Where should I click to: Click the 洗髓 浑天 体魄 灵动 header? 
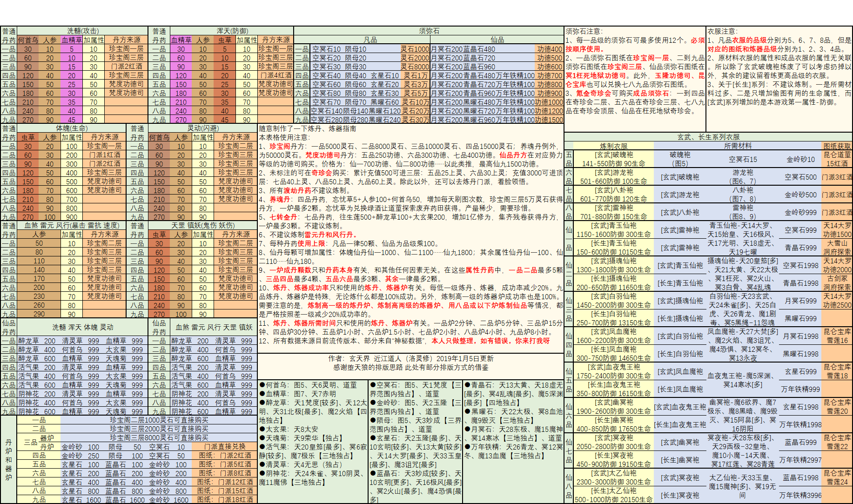[82, 327]
